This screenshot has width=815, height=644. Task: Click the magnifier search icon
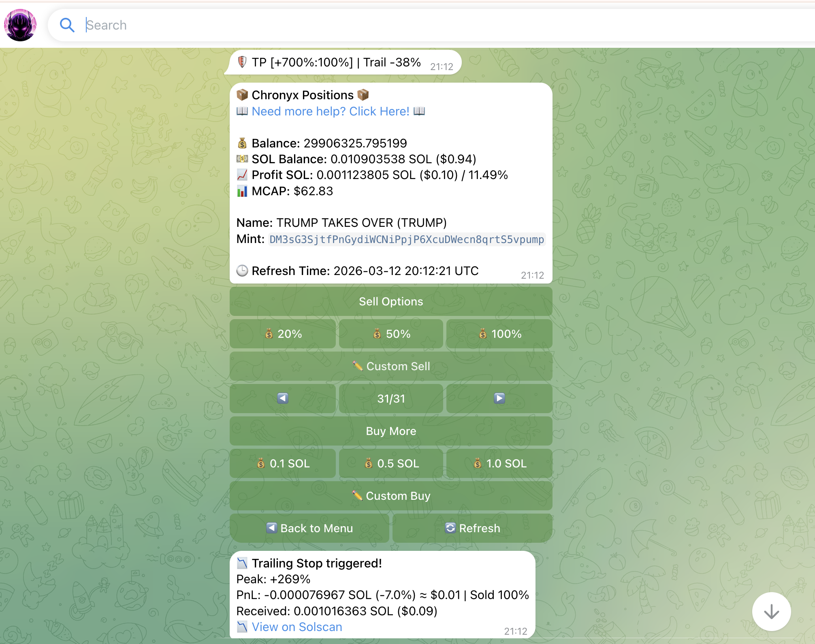67,25
